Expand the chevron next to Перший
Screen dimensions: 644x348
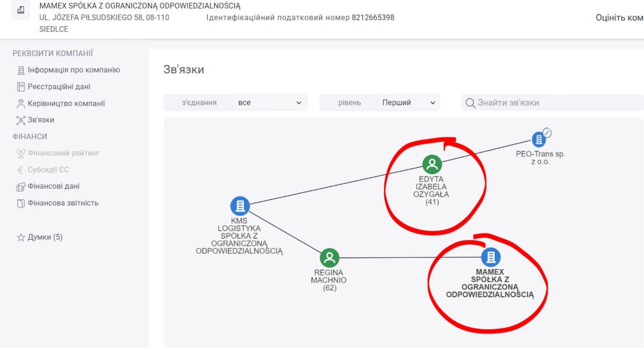tap(433, 103)
